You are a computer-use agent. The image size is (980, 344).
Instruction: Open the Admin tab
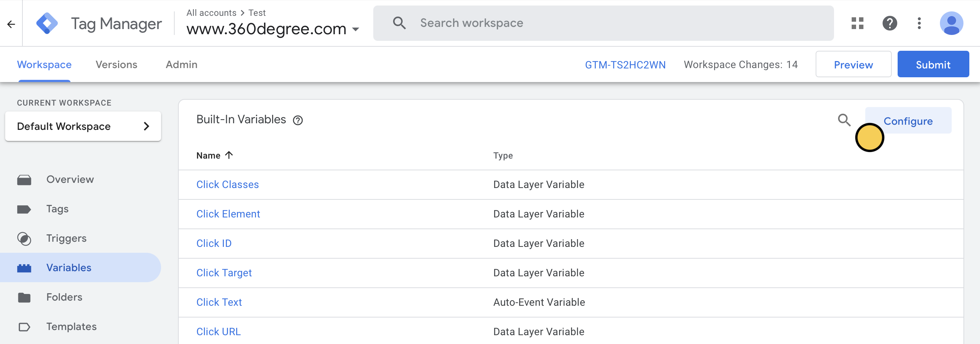(x=181, y=64)
